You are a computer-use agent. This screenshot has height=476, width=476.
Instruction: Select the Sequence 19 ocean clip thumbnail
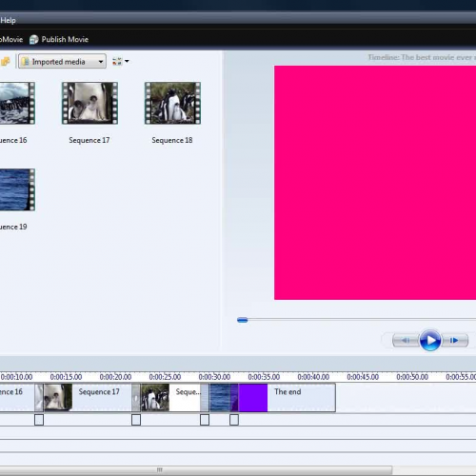coord(17,189)
